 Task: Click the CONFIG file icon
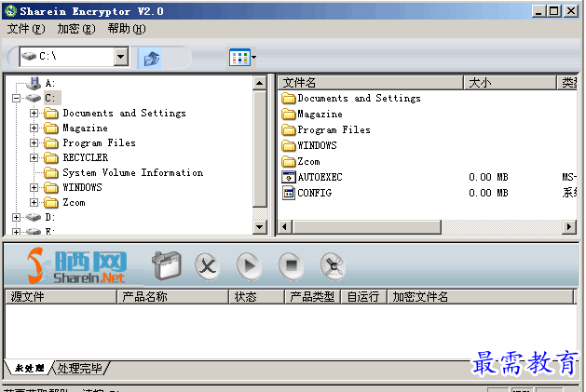pos(288,193)
